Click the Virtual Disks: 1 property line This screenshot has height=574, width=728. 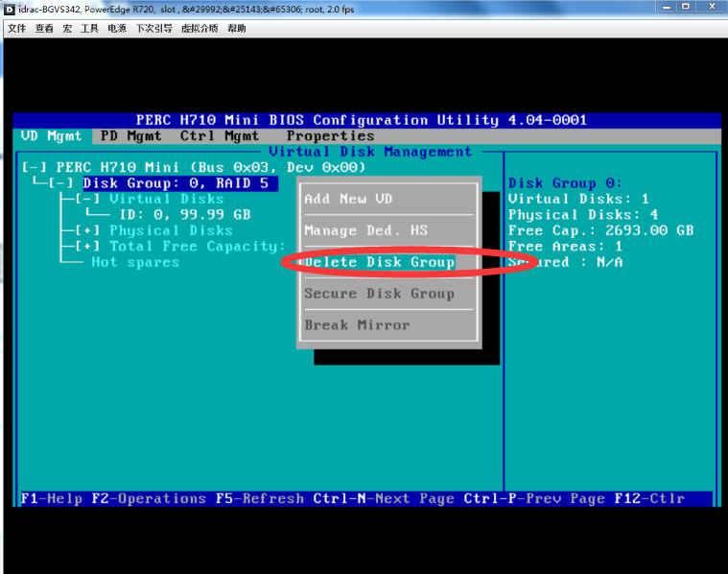pyautogui.click(x=578, y=199)
